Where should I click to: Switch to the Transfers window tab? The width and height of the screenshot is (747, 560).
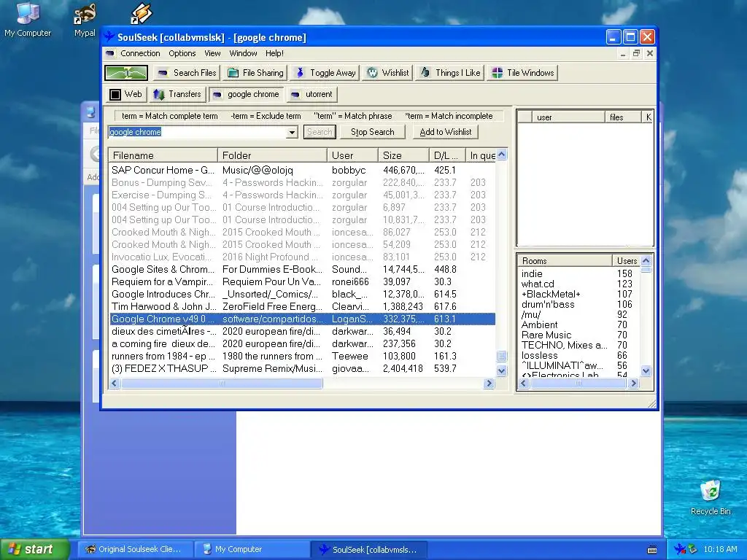(178, 94)
